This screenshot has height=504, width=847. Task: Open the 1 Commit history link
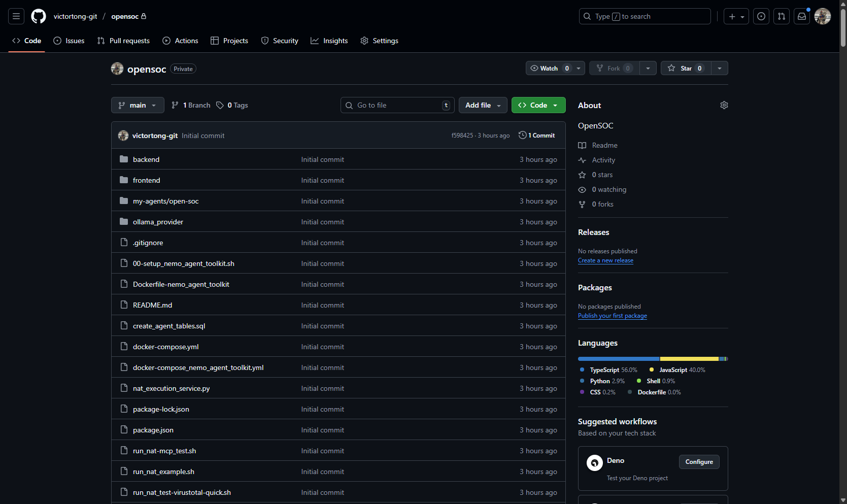pos(537,136)
